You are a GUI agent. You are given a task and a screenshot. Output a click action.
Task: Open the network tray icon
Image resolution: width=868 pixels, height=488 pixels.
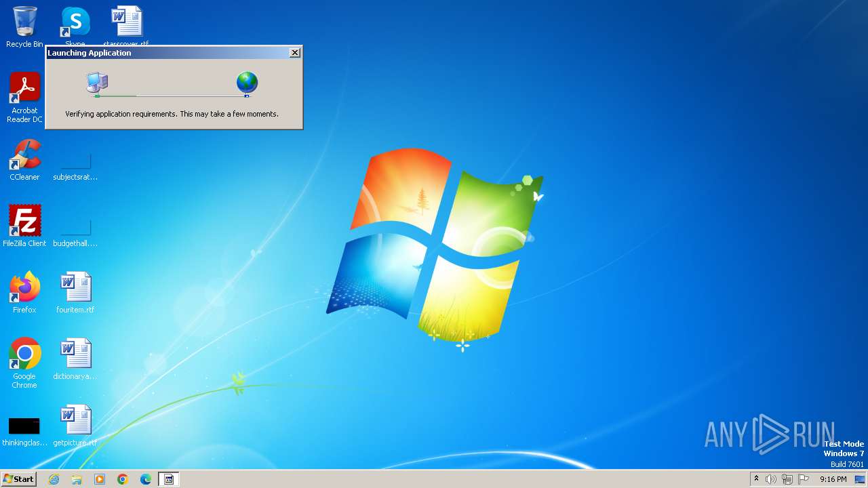coord(787,479)
